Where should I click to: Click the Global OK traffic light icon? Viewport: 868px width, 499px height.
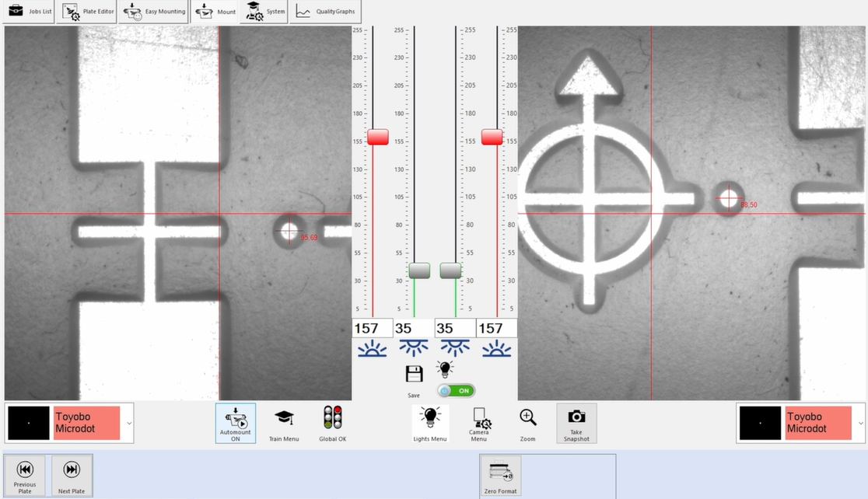click(x=332, y=423)
